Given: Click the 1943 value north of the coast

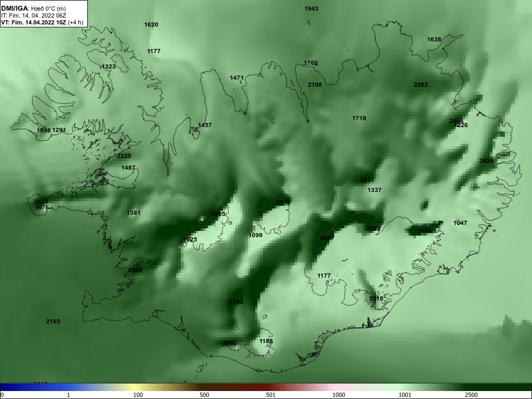Looking at the screenshot, I should pos(311,9).
